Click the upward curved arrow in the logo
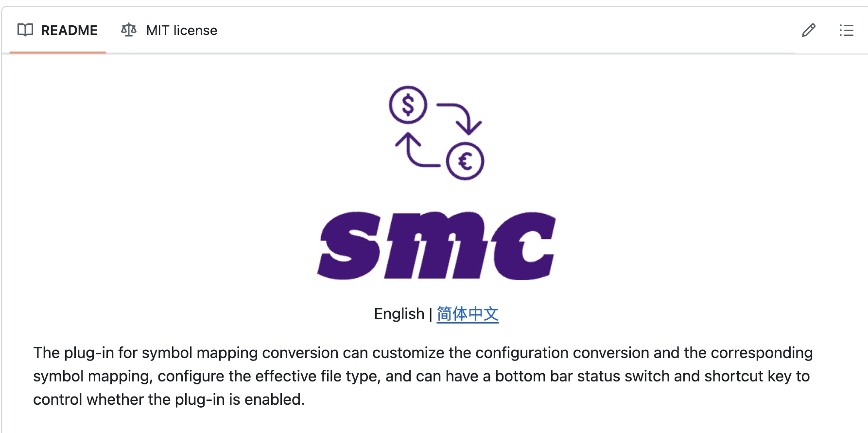Image resolution: width=868 pixels, height=433 pixels. point(417,150)
